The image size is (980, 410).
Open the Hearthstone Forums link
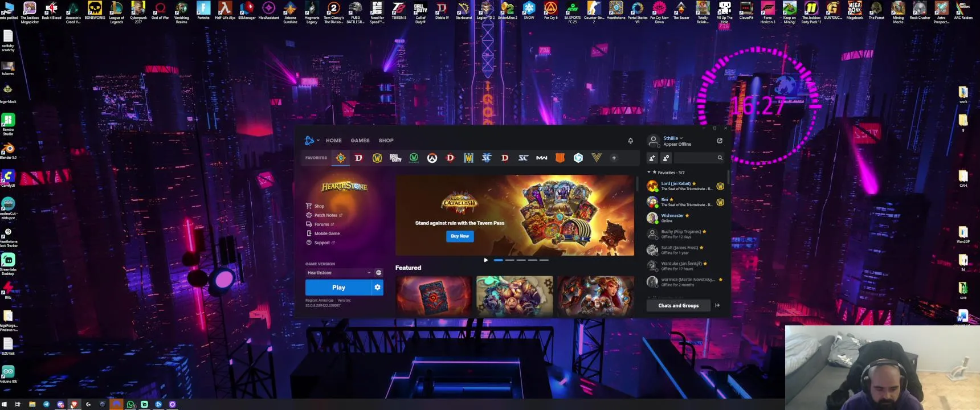[x=320, y=224]
